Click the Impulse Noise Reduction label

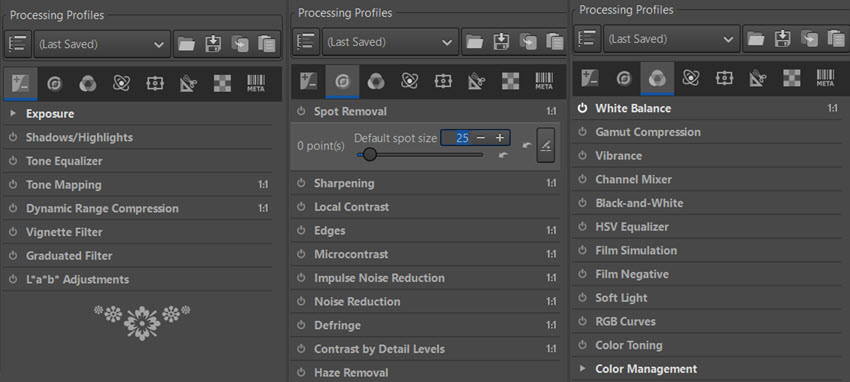click(379, 278)
